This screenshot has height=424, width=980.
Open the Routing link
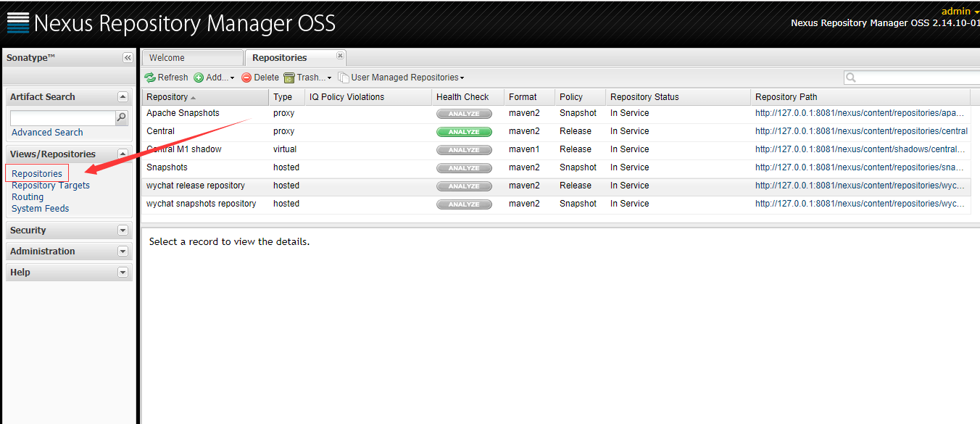(x=28, y=197)
